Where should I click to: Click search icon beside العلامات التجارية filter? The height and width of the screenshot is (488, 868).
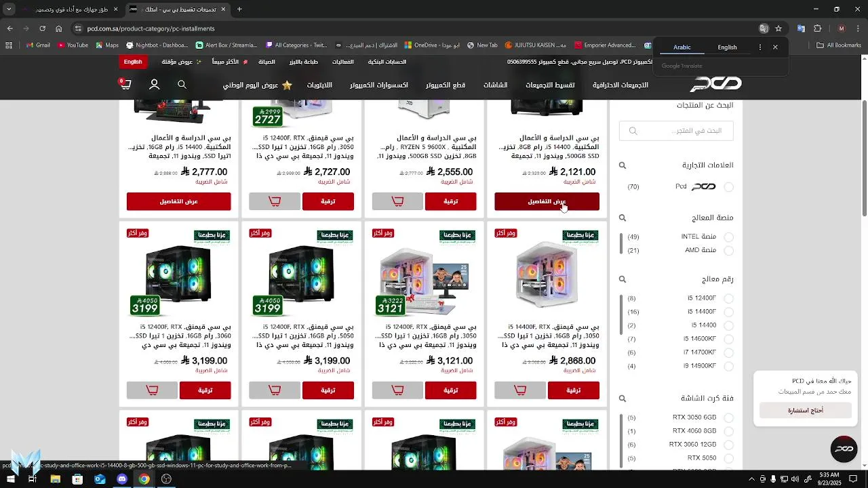tap(623, 165)
